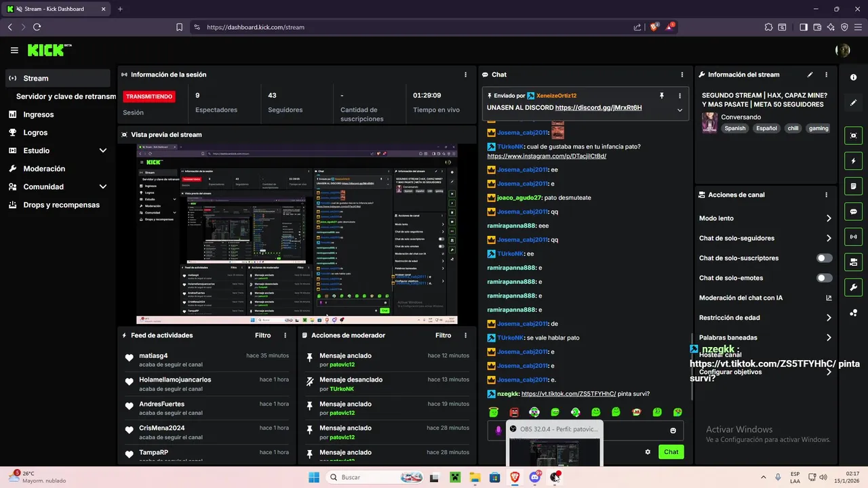Viewport: 868px width, 488px height.
Task: Toggle the broadcast signal icon in right sidebar
Action: coord(853,237)
